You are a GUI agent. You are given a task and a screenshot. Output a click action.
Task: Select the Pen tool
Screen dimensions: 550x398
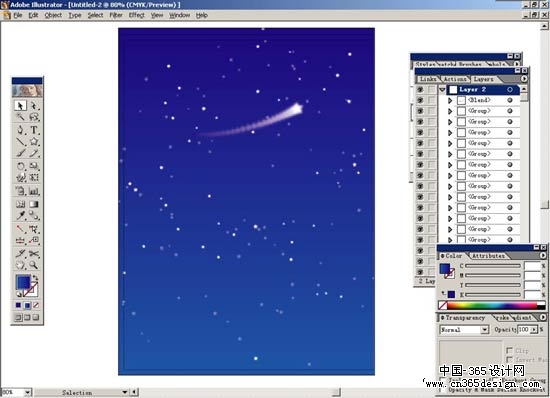click(21, 130)
